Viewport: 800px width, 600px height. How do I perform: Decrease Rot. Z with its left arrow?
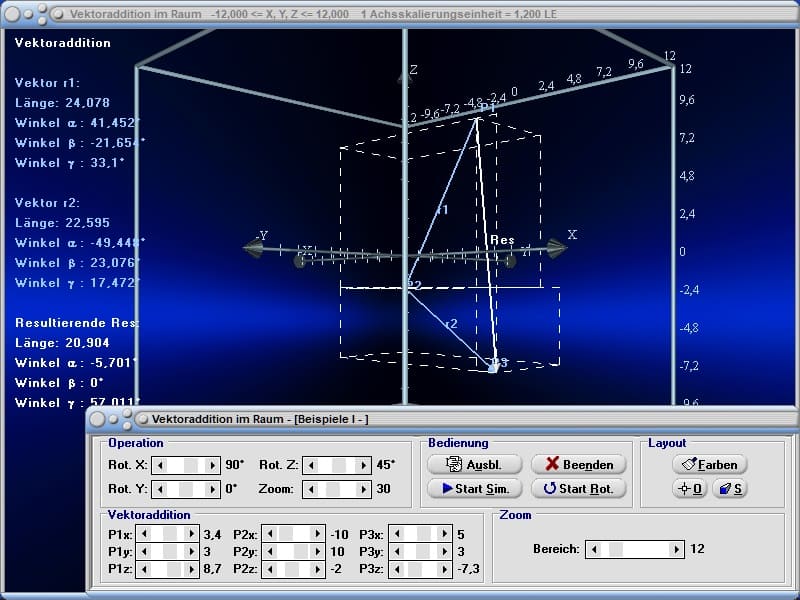(311, 465)
